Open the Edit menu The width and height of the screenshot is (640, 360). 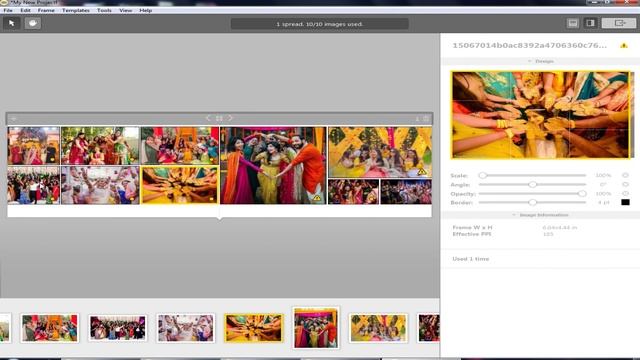pyautogui.click(x=25, y=10)
